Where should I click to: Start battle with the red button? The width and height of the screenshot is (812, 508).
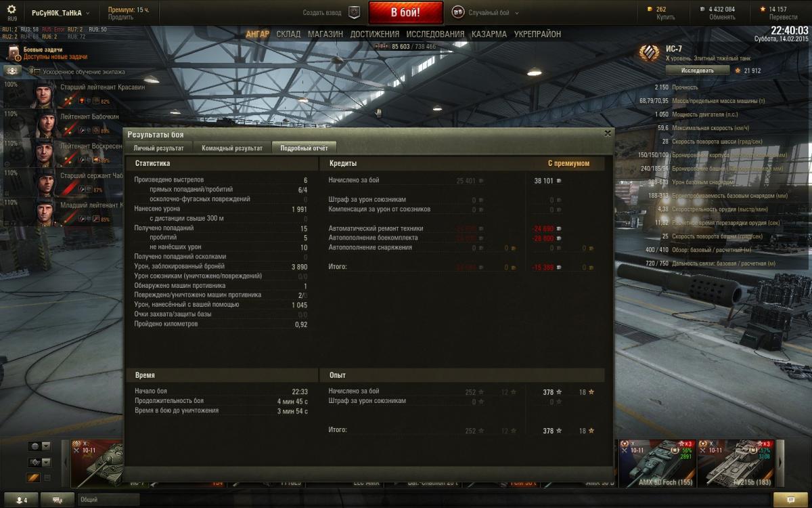(406, 13)
